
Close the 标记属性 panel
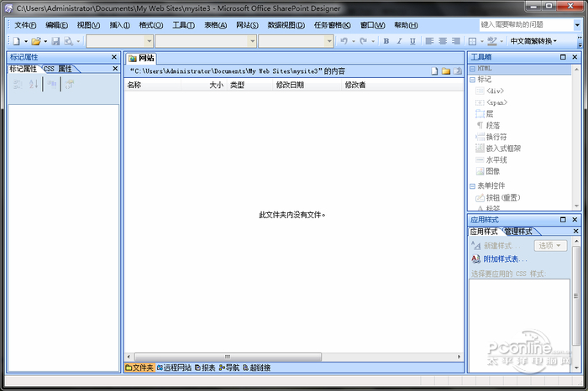[x=114, y=57]
